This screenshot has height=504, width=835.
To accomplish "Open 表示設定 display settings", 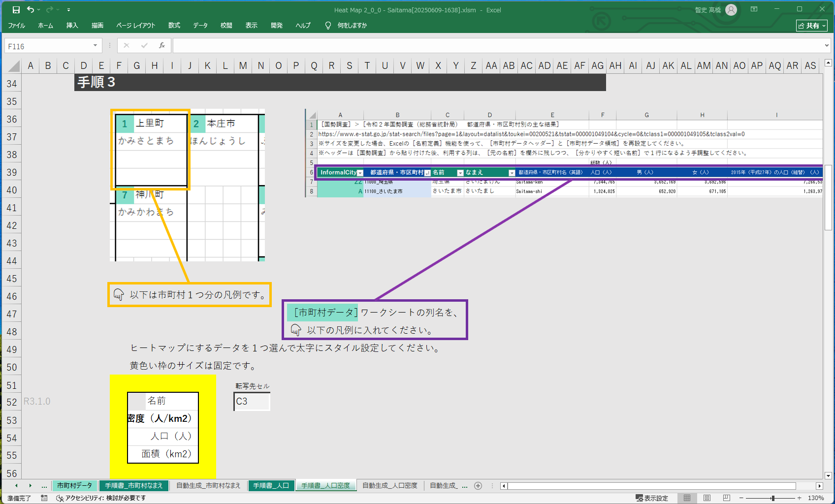I will tap(652, 498).
